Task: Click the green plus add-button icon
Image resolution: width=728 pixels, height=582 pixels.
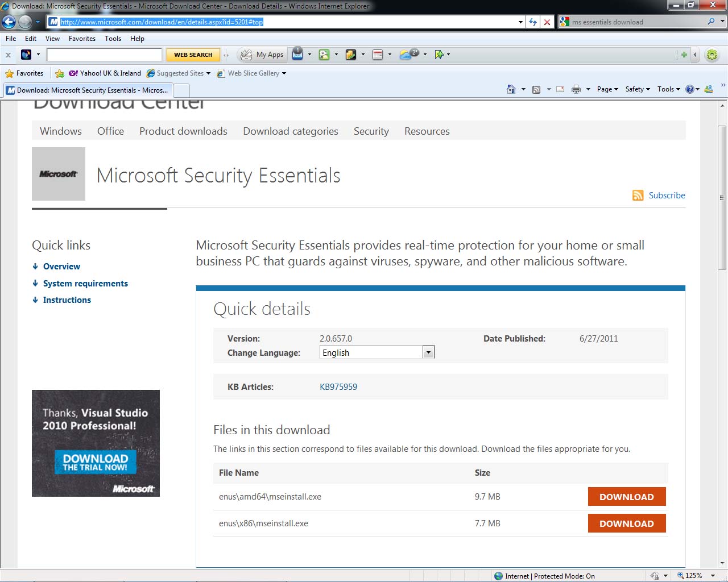Action: tap(684, 55)
